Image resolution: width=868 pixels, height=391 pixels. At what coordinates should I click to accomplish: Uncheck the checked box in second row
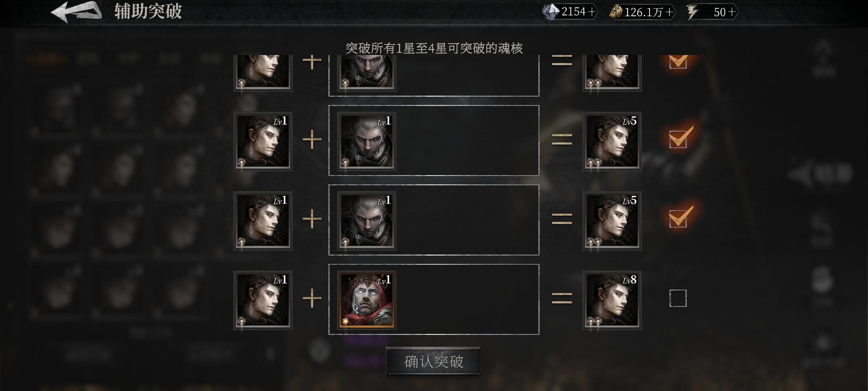pyautogui.click(x=678, y=139)
